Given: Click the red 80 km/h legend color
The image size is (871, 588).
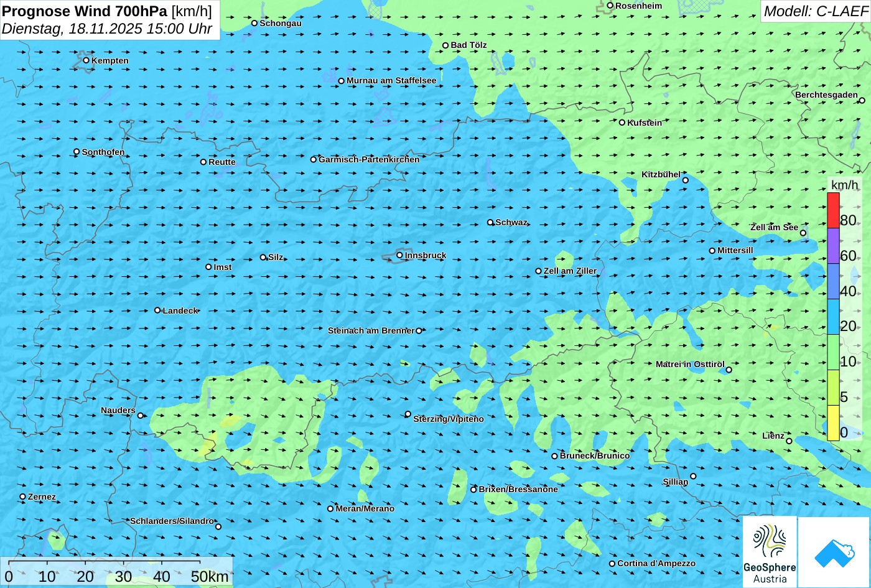Looking at the screenshot, I should (x=833, y=210).
